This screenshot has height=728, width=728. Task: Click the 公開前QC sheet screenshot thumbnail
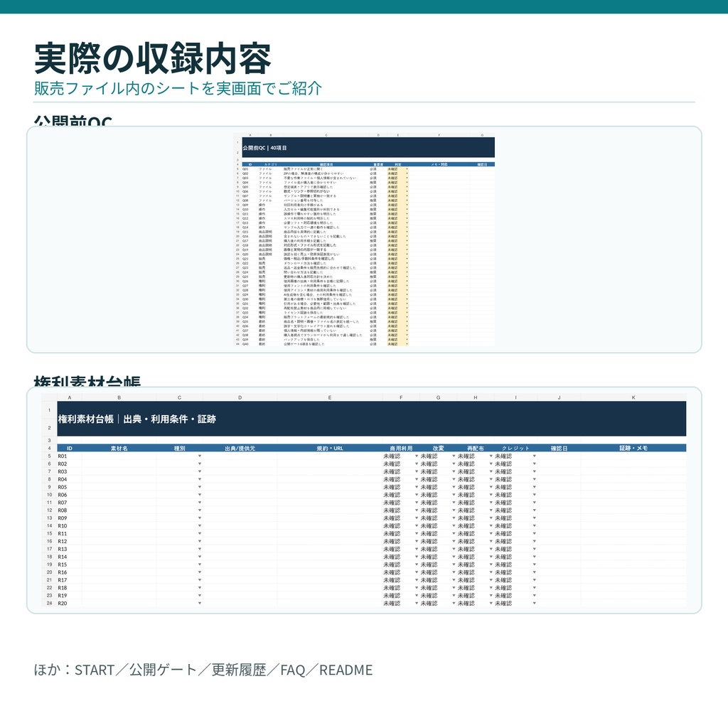pyautogui.click(x=365, y=240)
